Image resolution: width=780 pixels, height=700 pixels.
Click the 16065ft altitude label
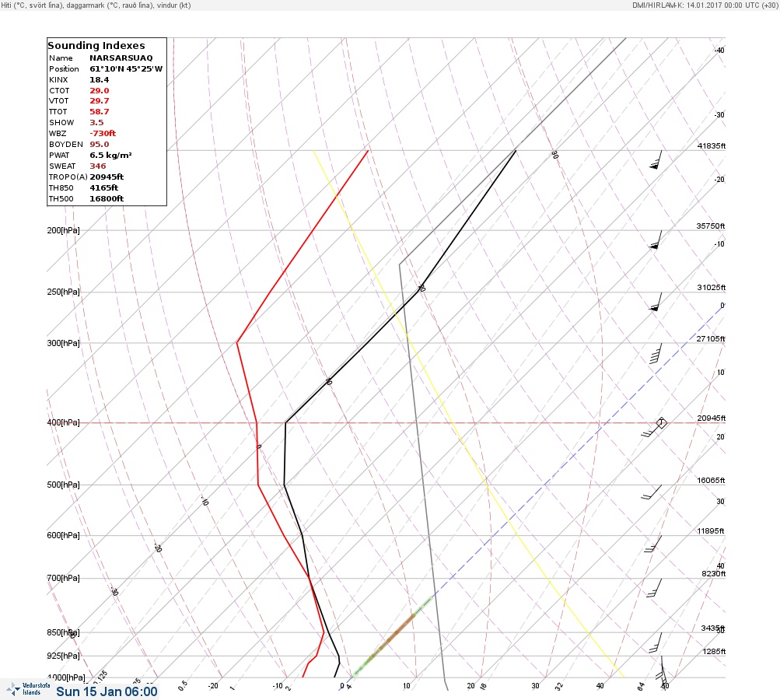[711, 480]
